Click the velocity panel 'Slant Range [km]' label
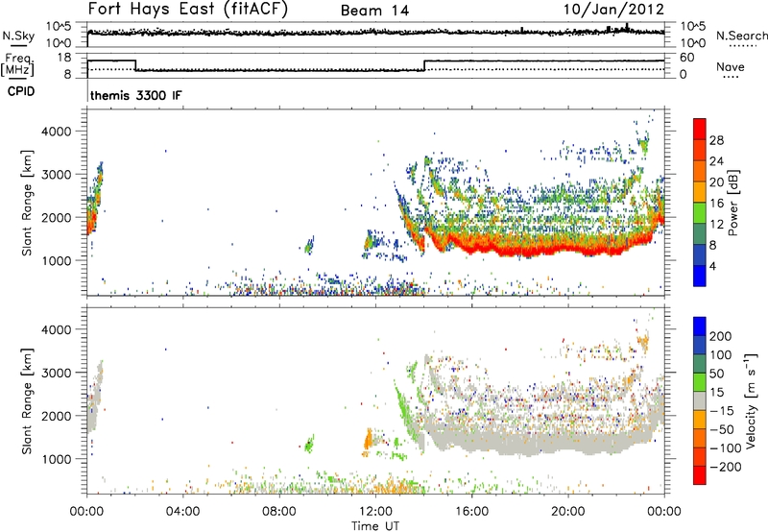The height and width of the screenshot is (532, 768). [26, 401]
